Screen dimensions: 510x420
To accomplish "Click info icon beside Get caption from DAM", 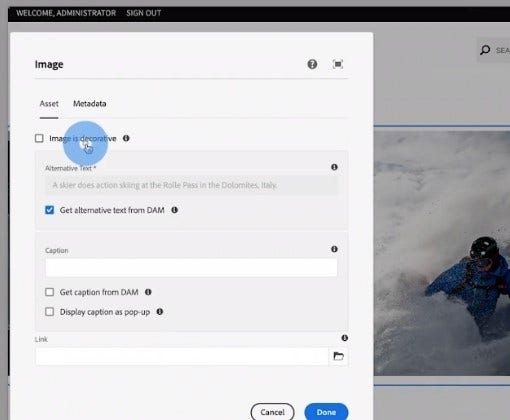I will (x=148, y=292).
